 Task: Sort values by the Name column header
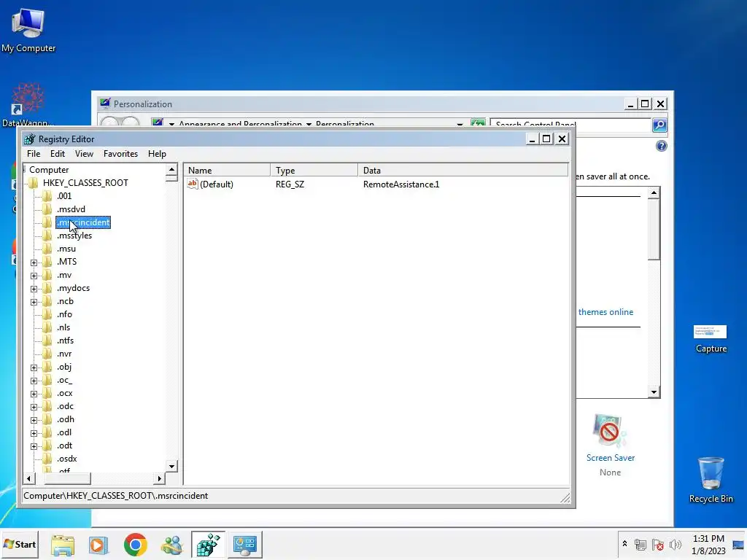click(x=228, y=170)
